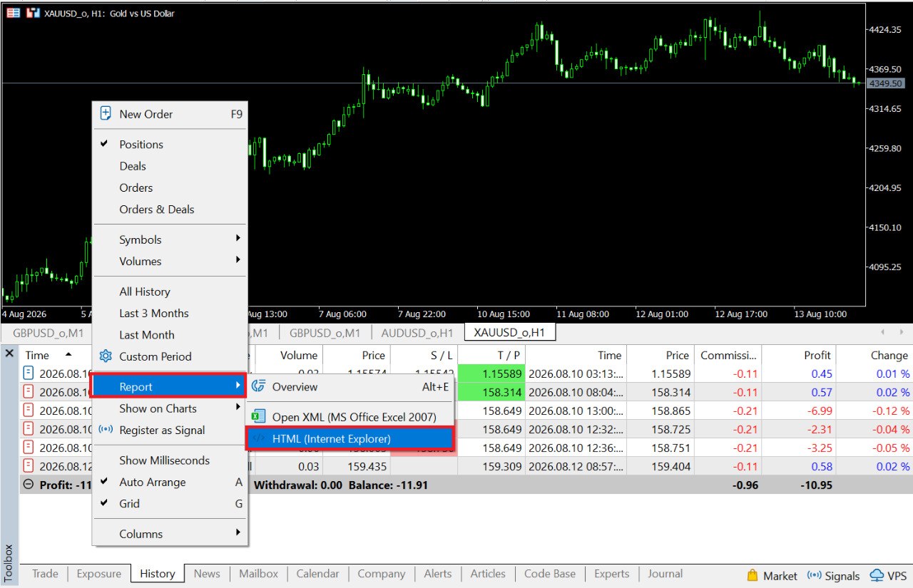
Task: Click the Market shopping bag icon
Action: pos(753,575)
